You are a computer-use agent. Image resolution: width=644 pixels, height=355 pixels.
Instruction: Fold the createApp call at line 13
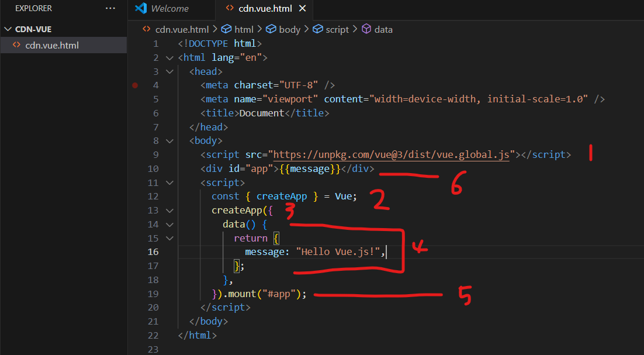pyautogui.click(x=169, y=211)
